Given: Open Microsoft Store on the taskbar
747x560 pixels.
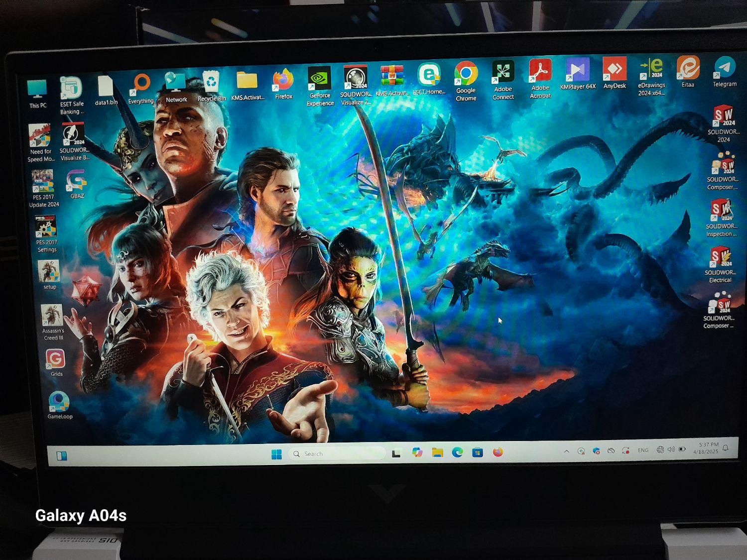Looking at the screenshot, I should [x=478, y=452].
